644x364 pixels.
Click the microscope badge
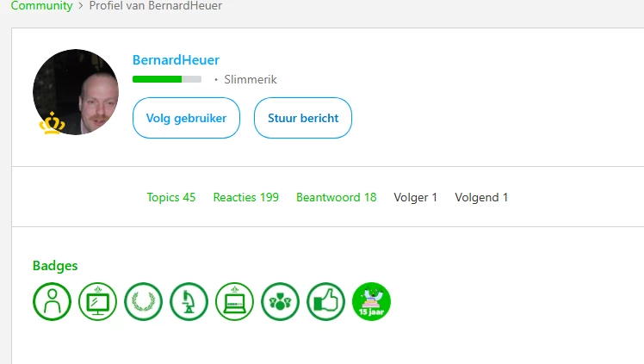[x=189, y=302]
